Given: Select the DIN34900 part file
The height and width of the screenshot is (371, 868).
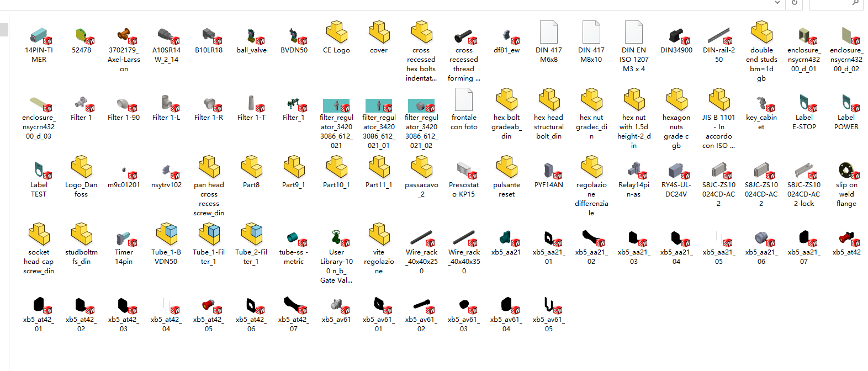Looking at the screenshot, I should [677, 35].
